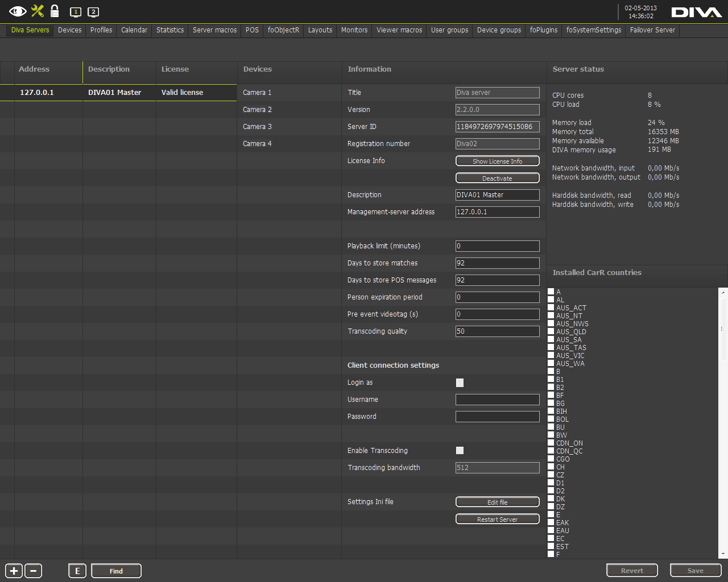Click the Days to store matches field
Screen dimensions: 728x582
[x=498, y=263]
